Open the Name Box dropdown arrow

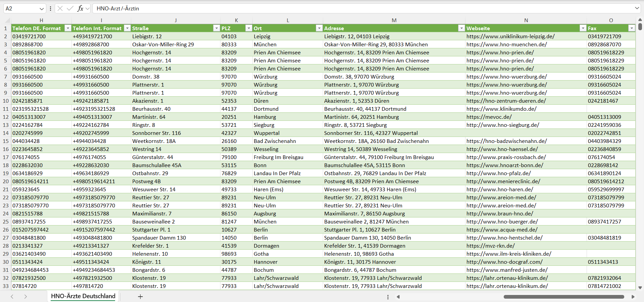(42, 9)
